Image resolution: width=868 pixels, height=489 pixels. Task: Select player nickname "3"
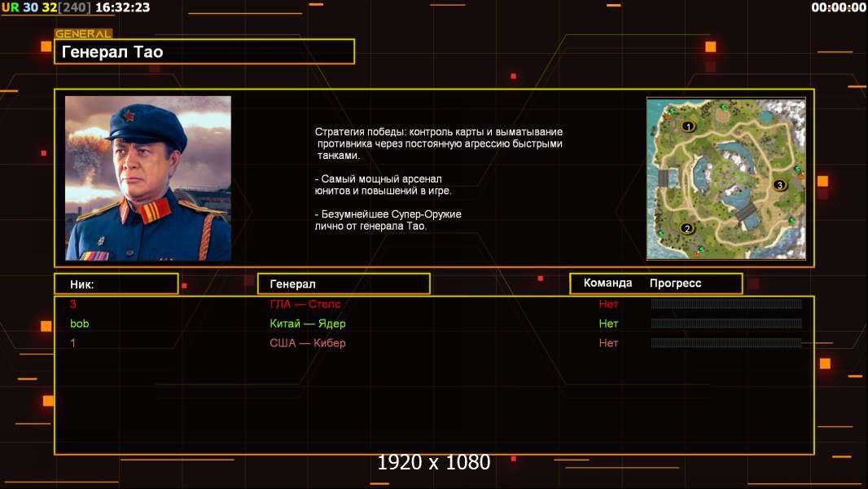click(x=73, y=303)
